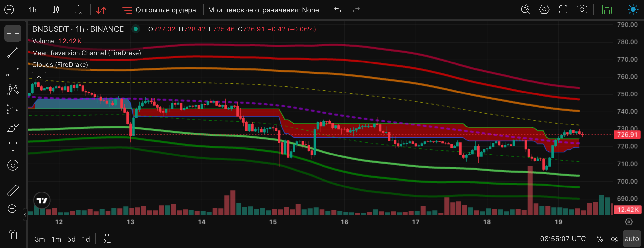Select the trend line drawing tool
The image size is (644, 248).
[13, 52]
